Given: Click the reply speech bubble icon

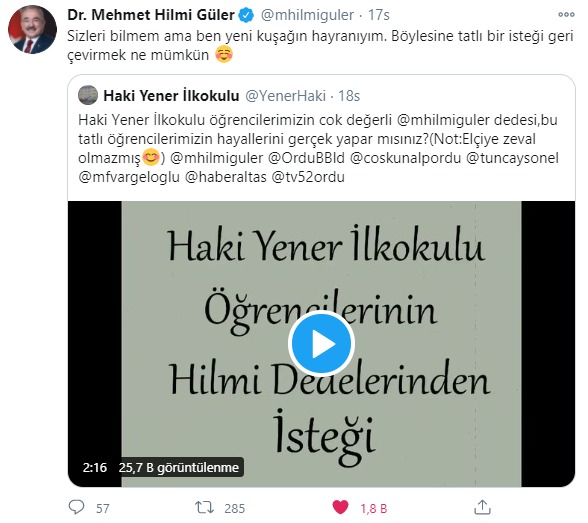Looking at the screenshot, I should (76, 507).
